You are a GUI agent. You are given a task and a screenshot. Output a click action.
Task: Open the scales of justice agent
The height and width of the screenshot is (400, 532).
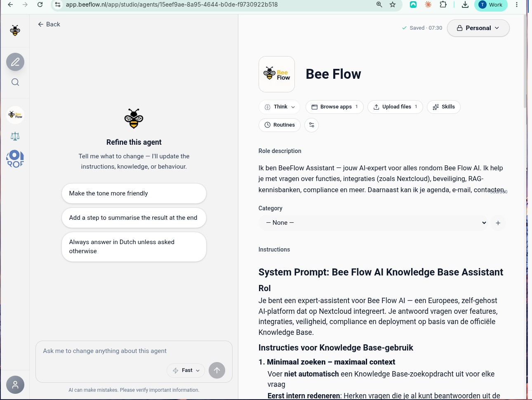(x=15, y=136)
